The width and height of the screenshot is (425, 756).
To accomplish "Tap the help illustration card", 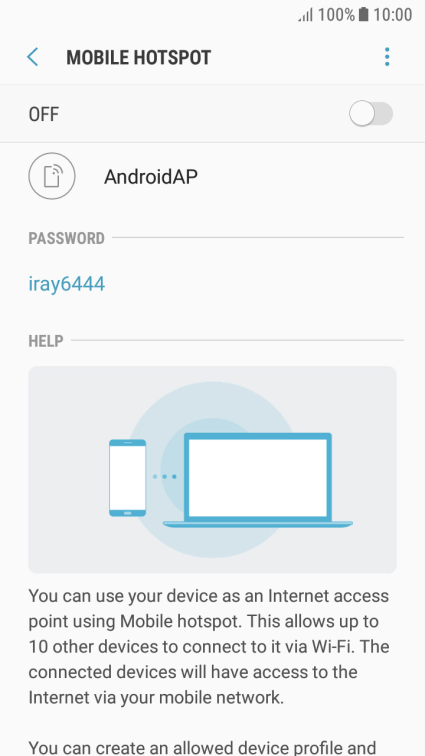I will click(x=212, y=470).
